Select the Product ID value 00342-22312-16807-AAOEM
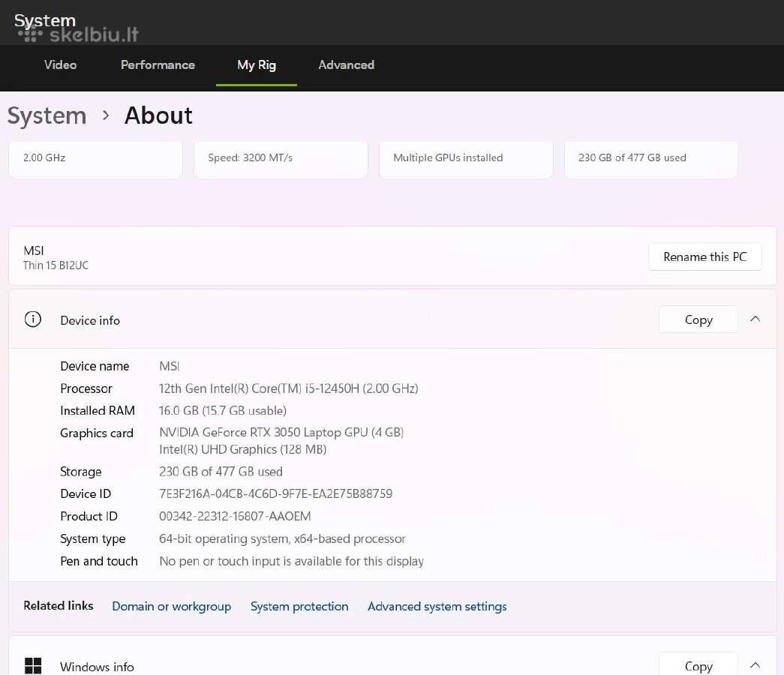This screenshot has height=675, width=784. pyautogui.click(x=235, y=517)
